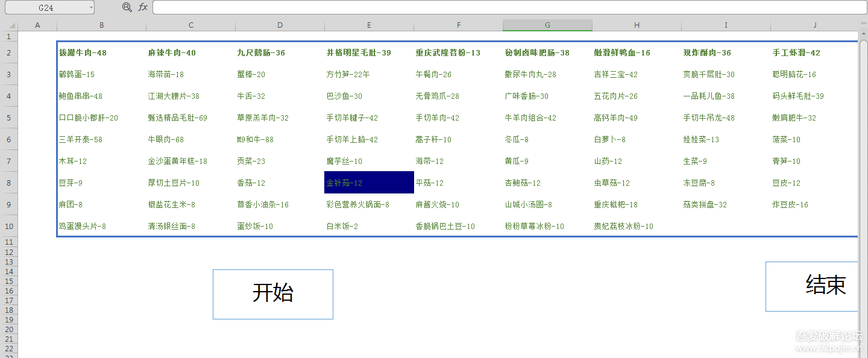
Task: Click the 菇类拼盘-32 cell
Action: pos(726,205)
